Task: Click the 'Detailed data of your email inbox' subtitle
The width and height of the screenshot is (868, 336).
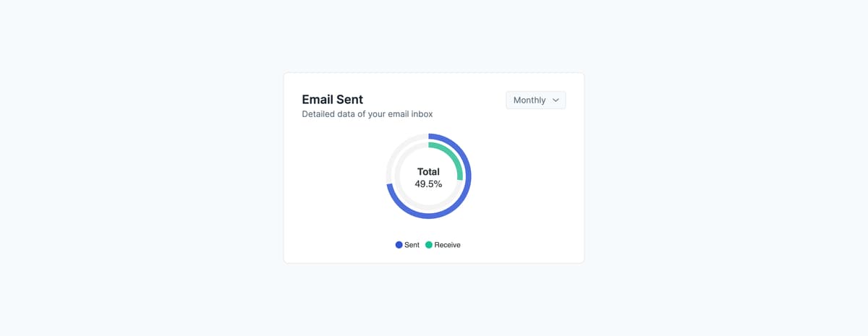Action: [367, 114]
